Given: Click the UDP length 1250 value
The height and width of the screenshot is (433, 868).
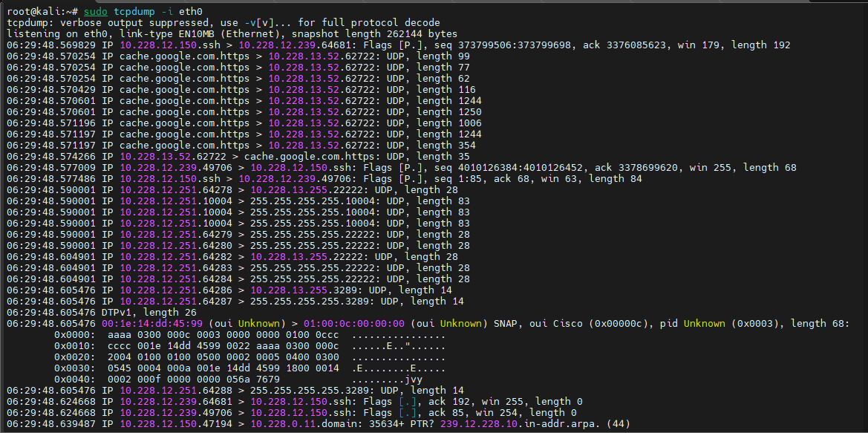Looking at the screenshot, I should 449,112.
